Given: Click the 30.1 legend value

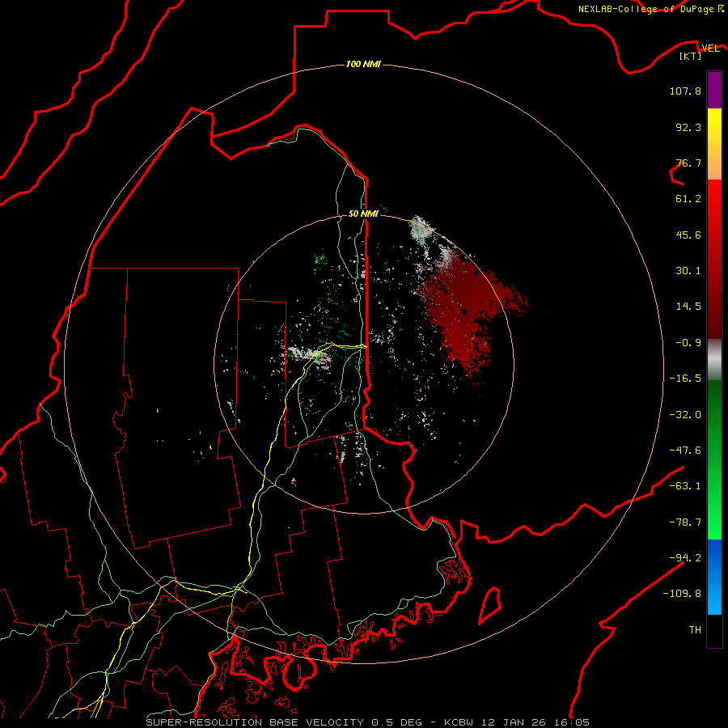Looking at the screenshot, I should (688, 271).
